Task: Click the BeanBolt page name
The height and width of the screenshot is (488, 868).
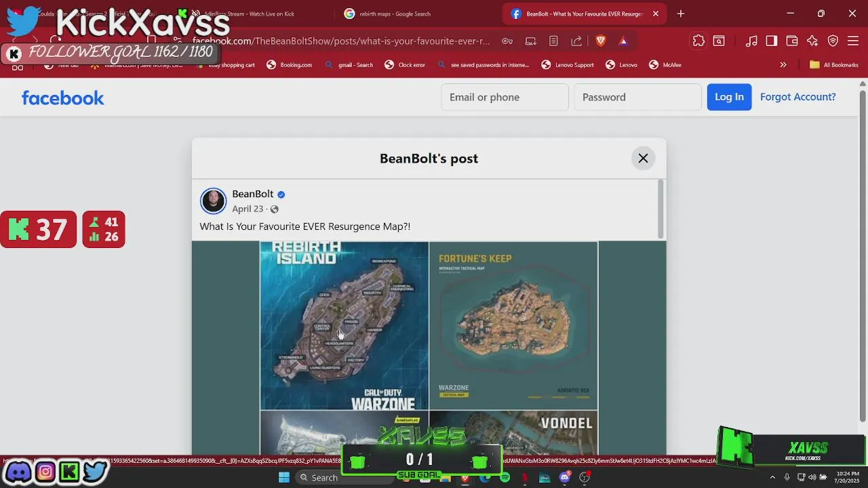Action: coord(253,194)
